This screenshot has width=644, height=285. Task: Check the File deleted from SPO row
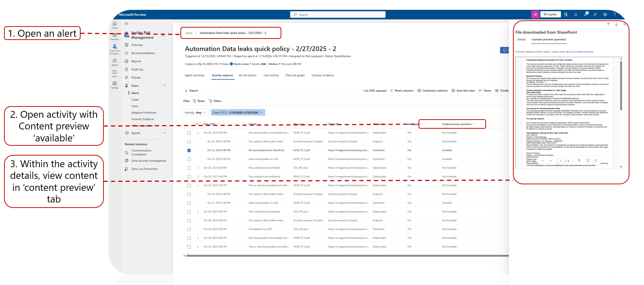tap(189, 229)
